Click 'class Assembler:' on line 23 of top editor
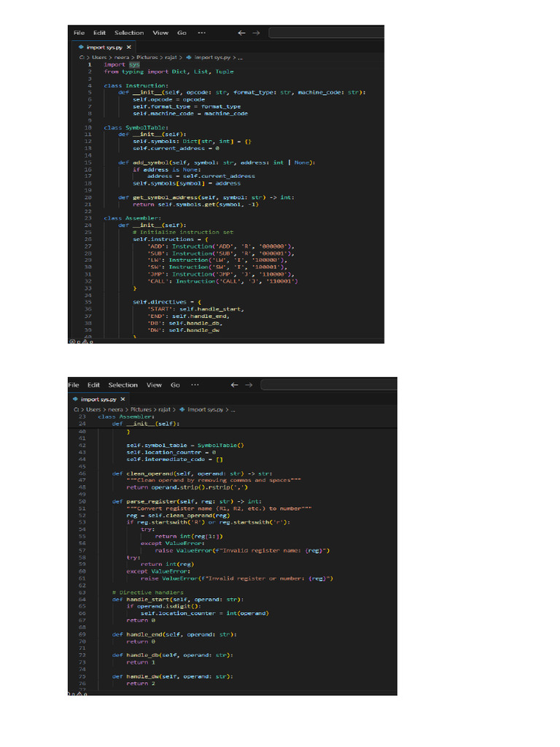Viewport: 560px width, 747px height. pos(133,218)
